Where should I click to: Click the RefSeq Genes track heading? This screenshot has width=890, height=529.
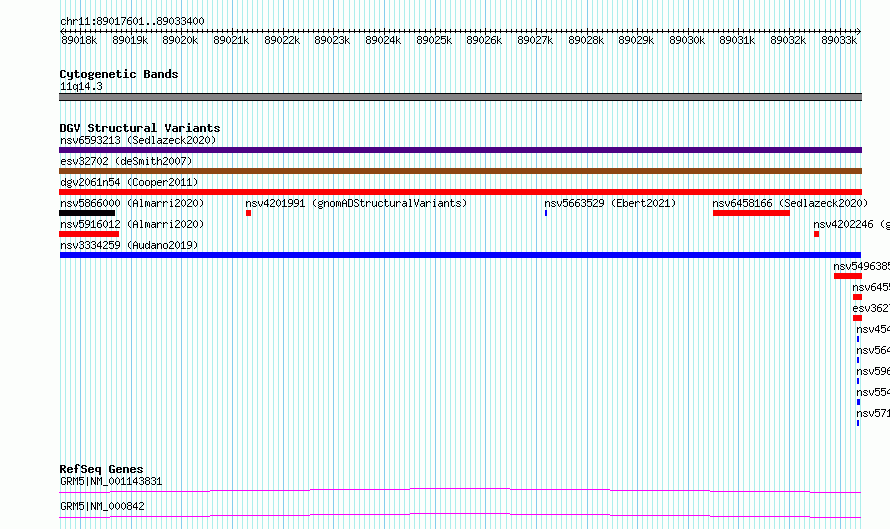(101, 469)
